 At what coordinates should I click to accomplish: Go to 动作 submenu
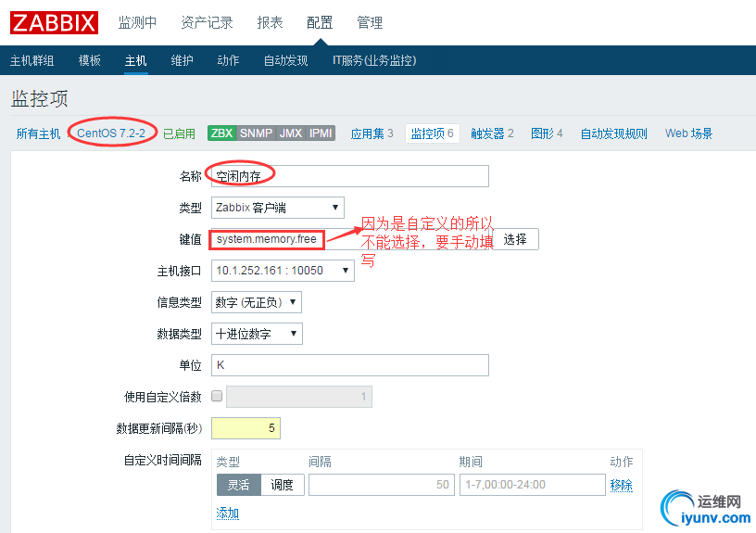[x=229, y=60]
